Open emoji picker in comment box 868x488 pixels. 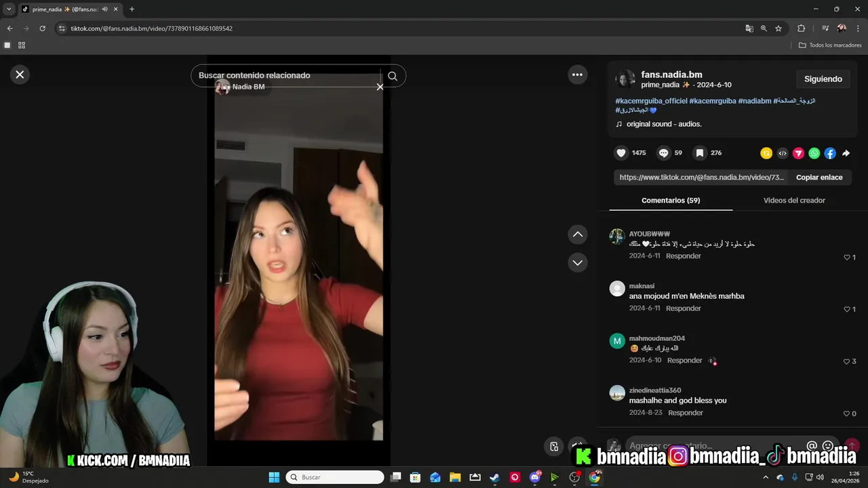click(827, 446)
